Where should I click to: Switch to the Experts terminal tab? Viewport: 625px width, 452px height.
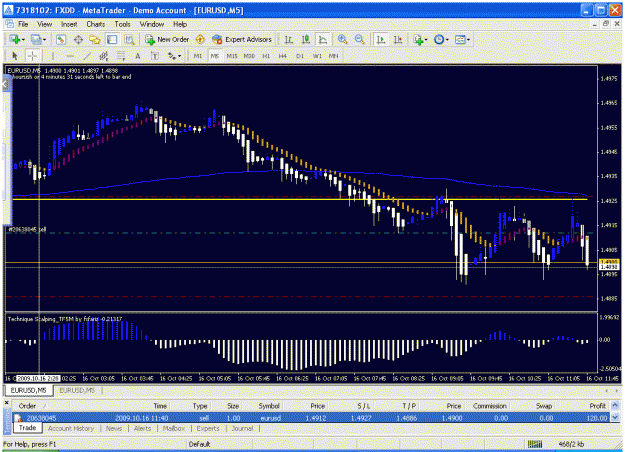pyautogui.click(x=208, y=428)
